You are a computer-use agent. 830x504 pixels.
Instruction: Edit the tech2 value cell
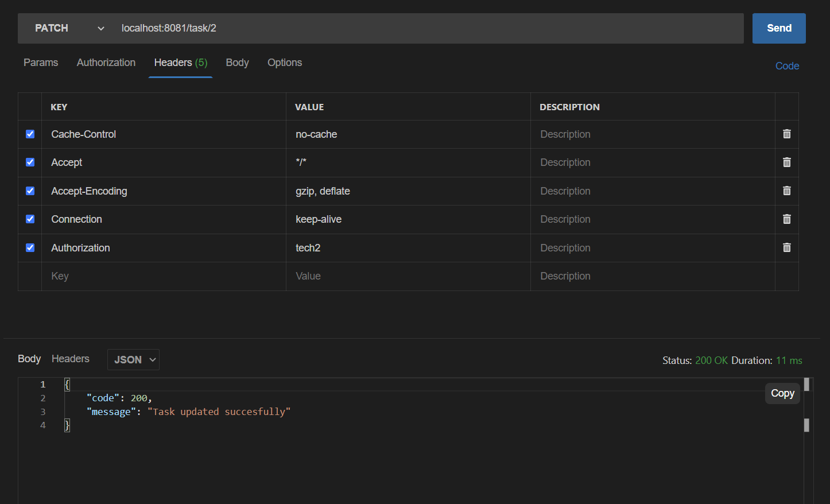408,248
